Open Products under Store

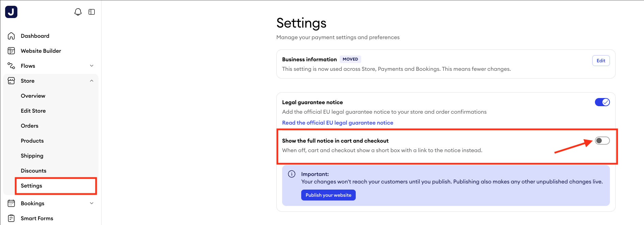(x=32, y=141)
